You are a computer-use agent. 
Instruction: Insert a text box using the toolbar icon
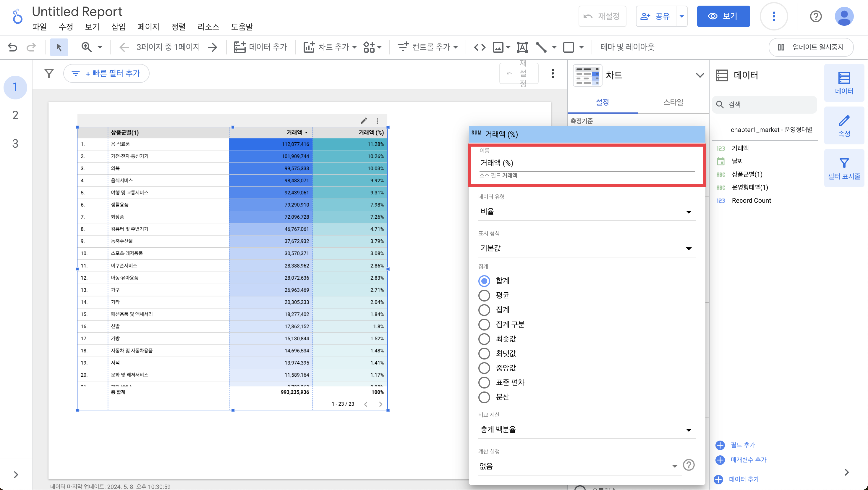coord(522,47)
